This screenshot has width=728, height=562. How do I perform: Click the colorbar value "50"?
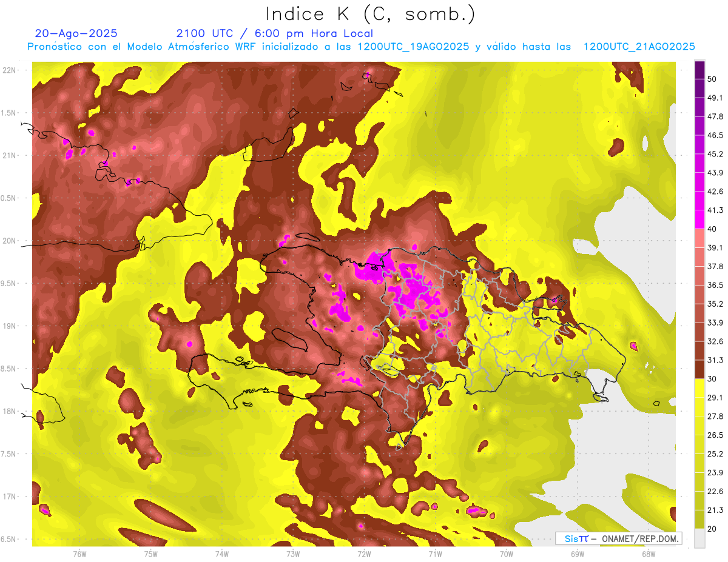pos(712,79)
